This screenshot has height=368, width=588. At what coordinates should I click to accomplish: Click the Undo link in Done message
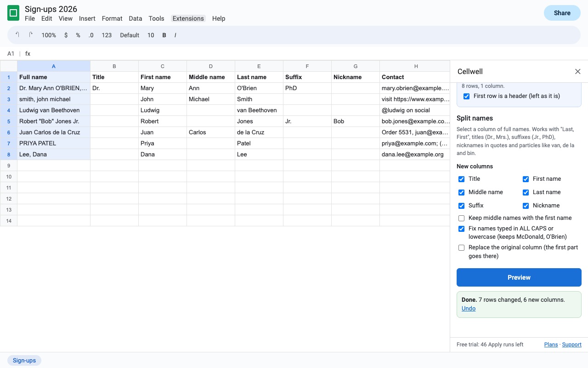(x=469, y=308)
